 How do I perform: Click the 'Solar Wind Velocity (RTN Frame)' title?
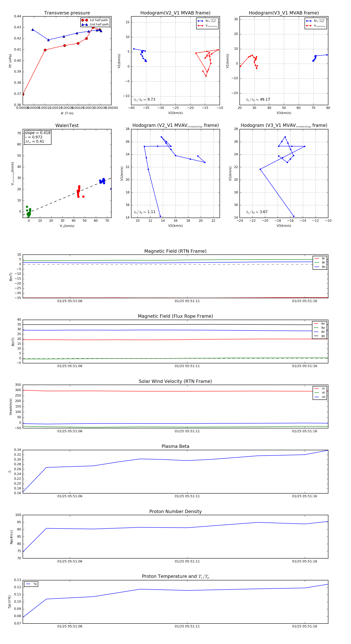175,382
